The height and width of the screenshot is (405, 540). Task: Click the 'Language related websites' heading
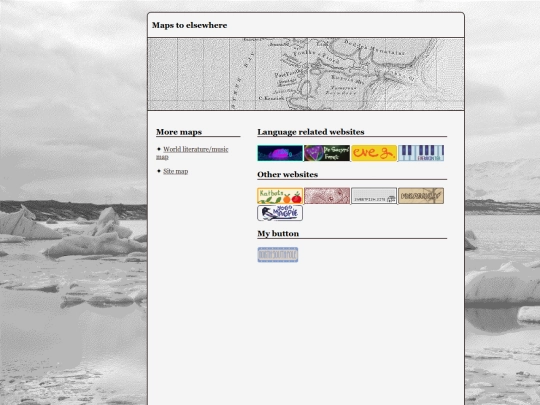[311, 132]
